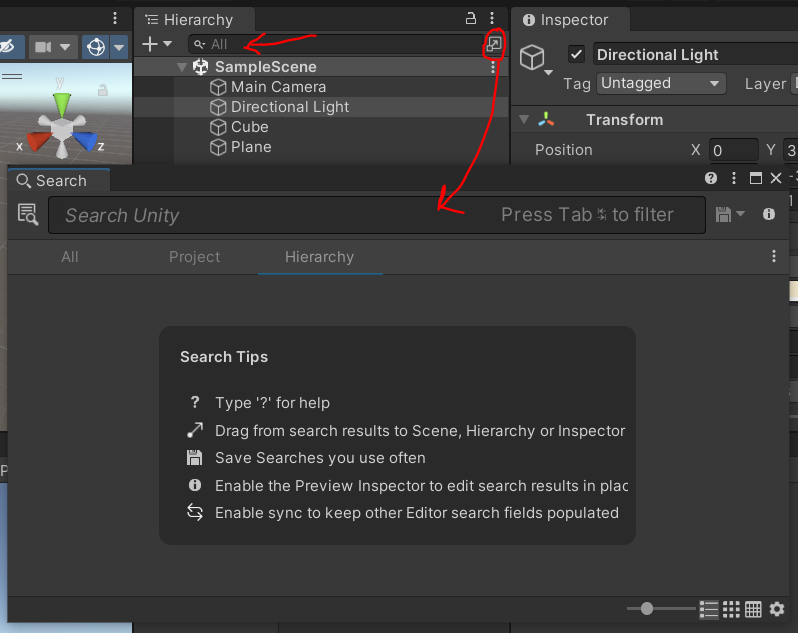Screen dimensions: 798x633
Task: Open the Tag dropdown showing Untagged
Action: pyautogui.click(x=661, y=83)
